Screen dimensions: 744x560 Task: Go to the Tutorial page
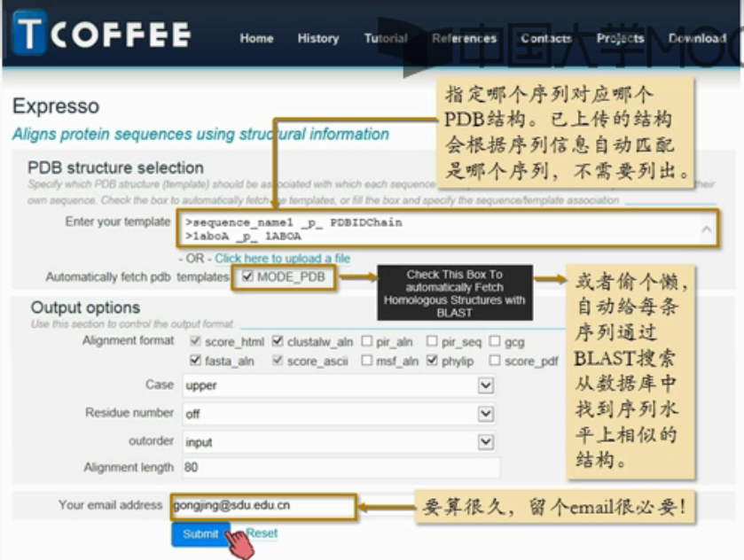[x=385, y=38]
